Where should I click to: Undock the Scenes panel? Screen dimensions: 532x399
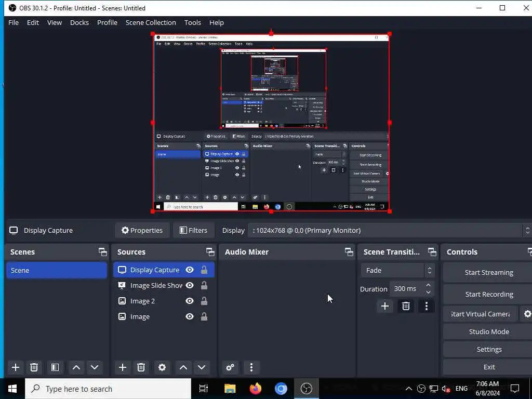(x=103, y=252)
